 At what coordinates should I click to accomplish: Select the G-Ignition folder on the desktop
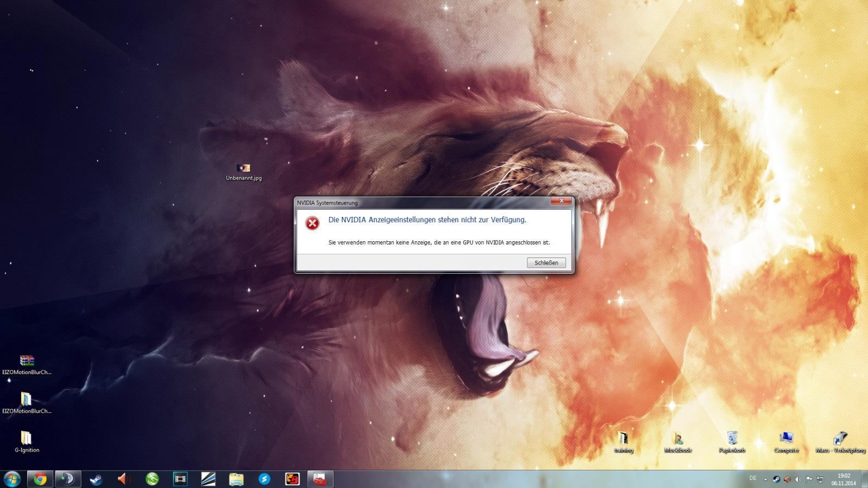tap(27, 442)
